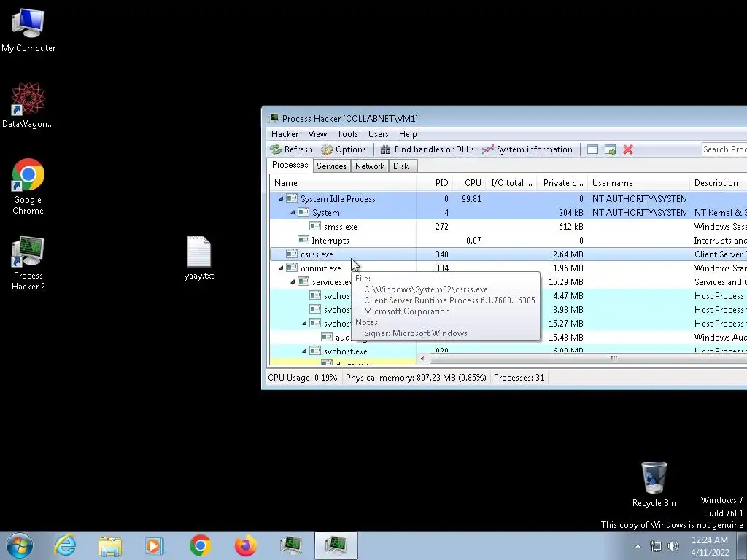Click the Find window toolbar icon
Viewport: 747px width, 560px height.
coord(592,149)
